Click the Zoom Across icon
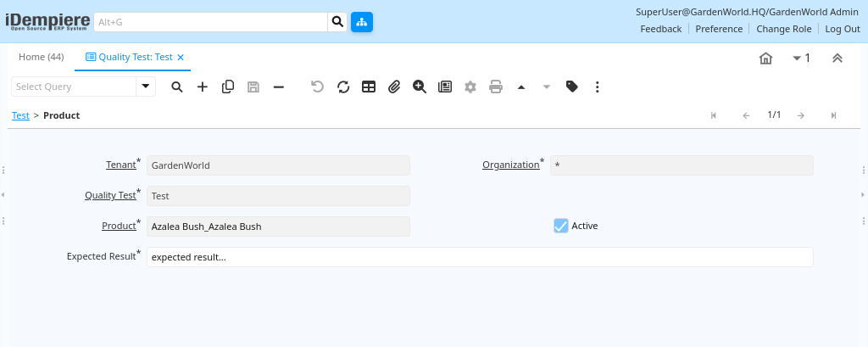 click(420, 87)
